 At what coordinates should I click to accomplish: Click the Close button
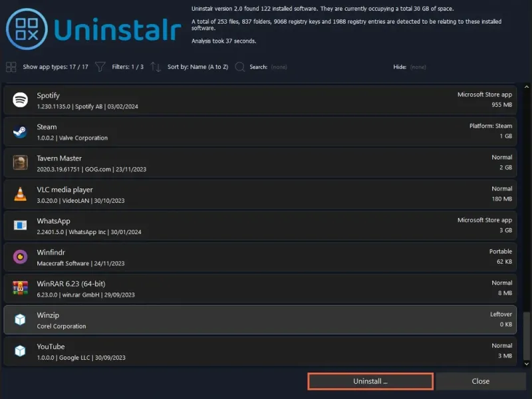pos(480,381)
